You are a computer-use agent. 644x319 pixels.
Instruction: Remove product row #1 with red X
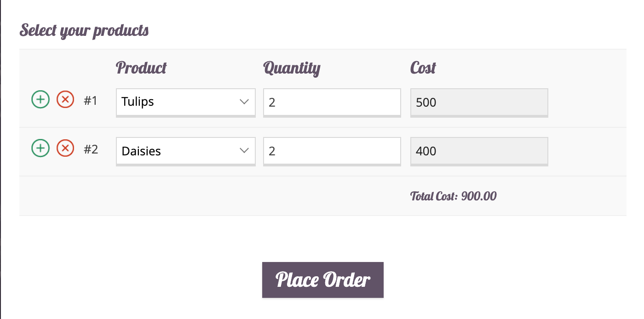pos(65,99)
